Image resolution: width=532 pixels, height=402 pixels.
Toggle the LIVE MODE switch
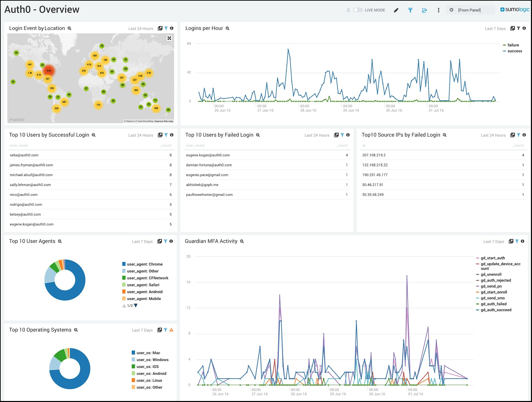point(358,10)
